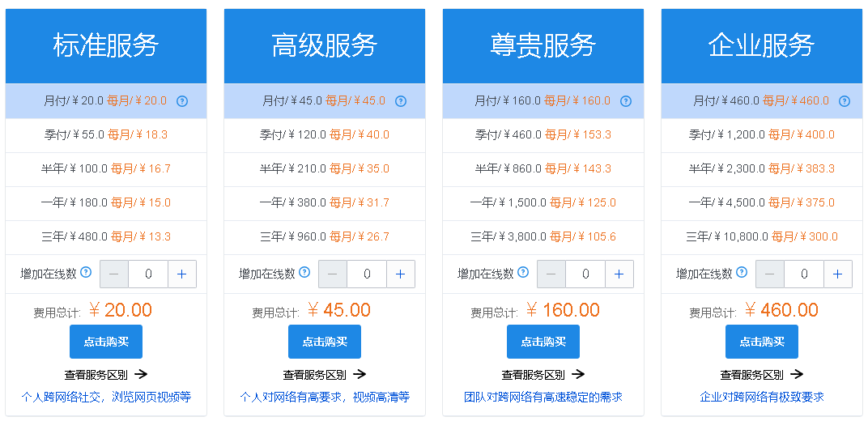Increase online count for 标准服务
This screenshot has height=421, width=868.
coord(181,274)
